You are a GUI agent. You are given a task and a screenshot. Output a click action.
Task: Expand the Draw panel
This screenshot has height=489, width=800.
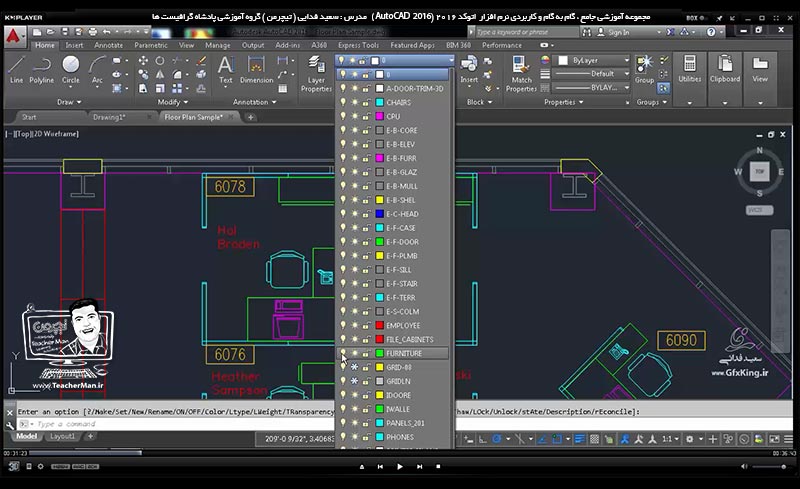click(69, 102)
